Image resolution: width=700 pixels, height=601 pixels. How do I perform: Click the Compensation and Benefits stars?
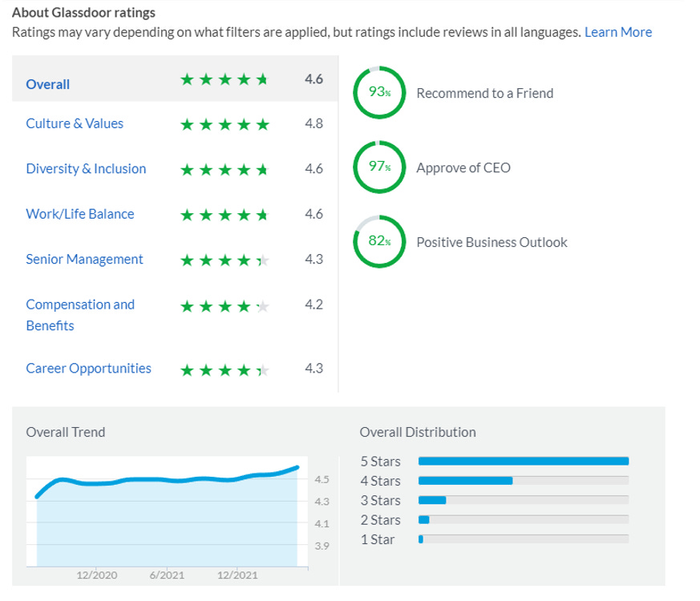(225, 307)
